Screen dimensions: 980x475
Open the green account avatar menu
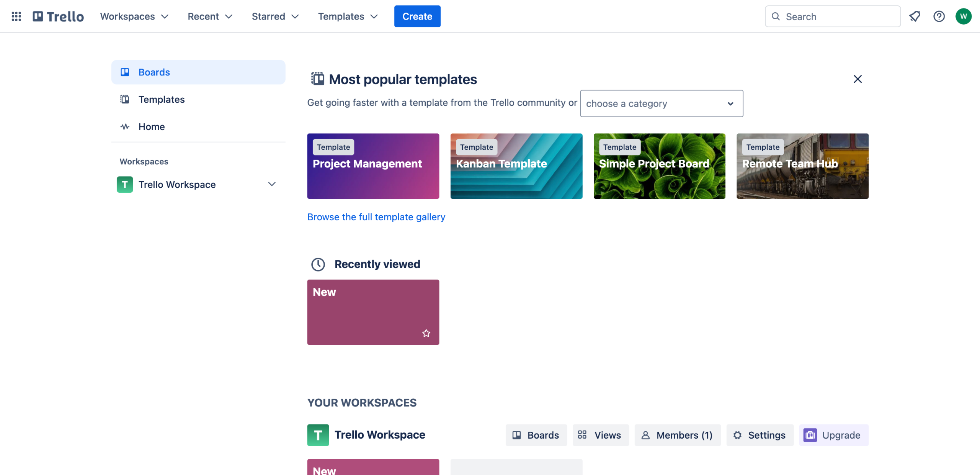[963, 16]
